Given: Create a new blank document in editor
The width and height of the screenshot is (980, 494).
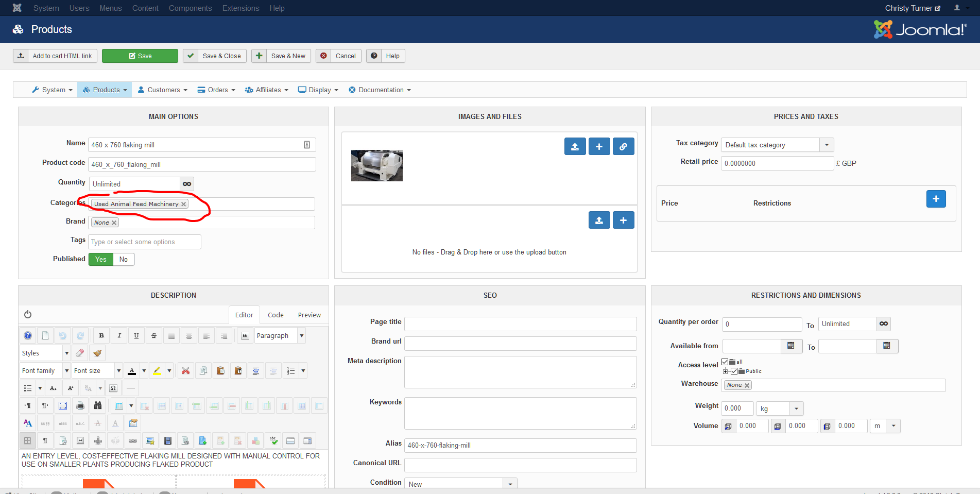Looking at the screenshot, I should [x=45, y=336].
